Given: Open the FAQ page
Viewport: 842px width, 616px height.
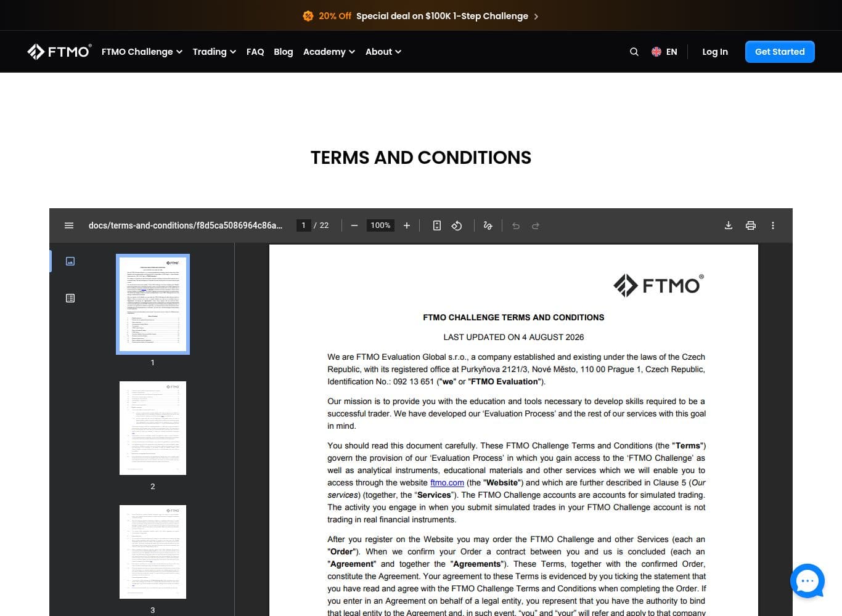Looking at the screenshot, I should tap(255, 52).
